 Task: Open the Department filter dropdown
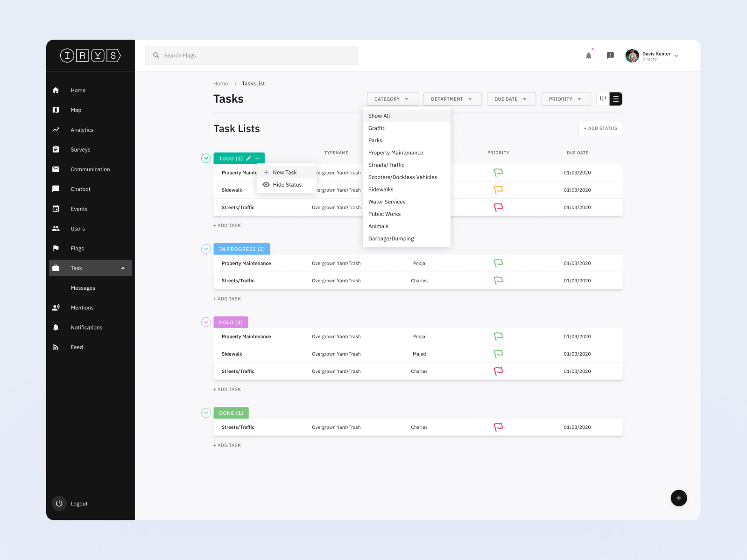coord(451,99)
